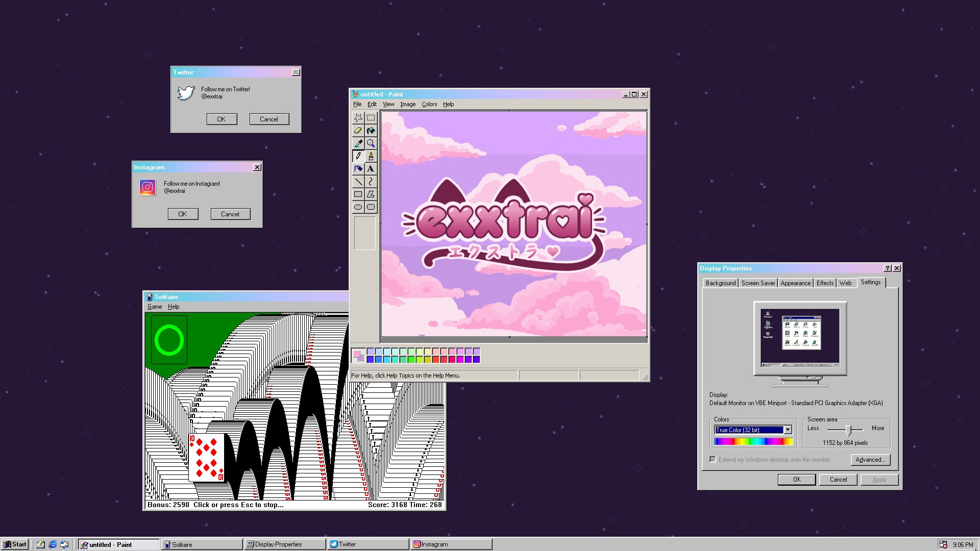Adjust the Screen area slider handle
Screen dimensions: 980x551
pos(848,430)
